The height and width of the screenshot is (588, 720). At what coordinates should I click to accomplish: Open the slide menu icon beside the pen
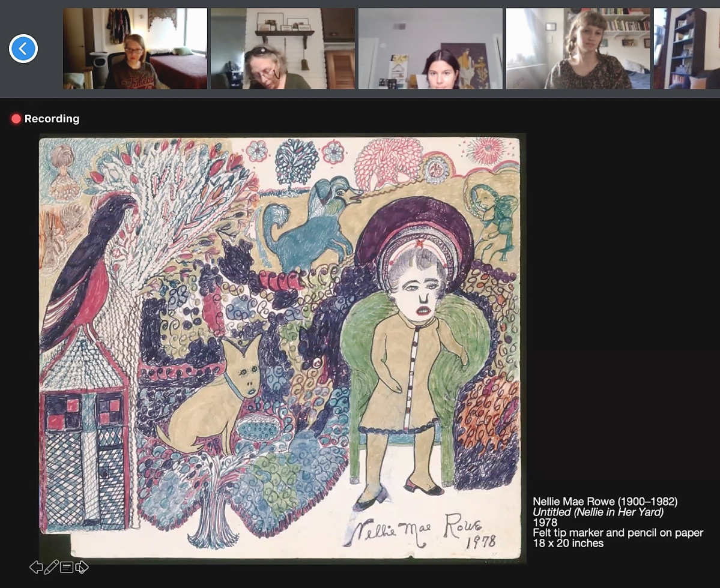tap(67, 568)
